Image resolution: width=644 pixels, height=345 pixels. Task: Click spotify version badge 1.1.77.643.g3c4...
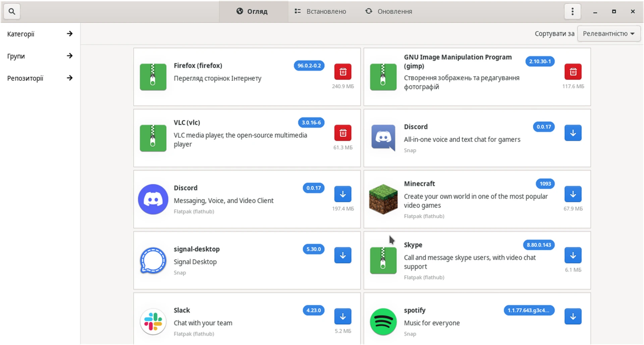[x=529, y=310]
